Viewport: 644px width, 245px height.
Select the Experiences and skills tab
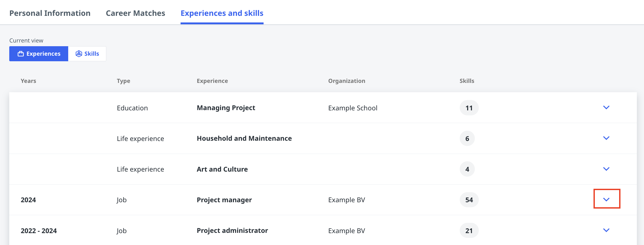[x=222, y=13]
